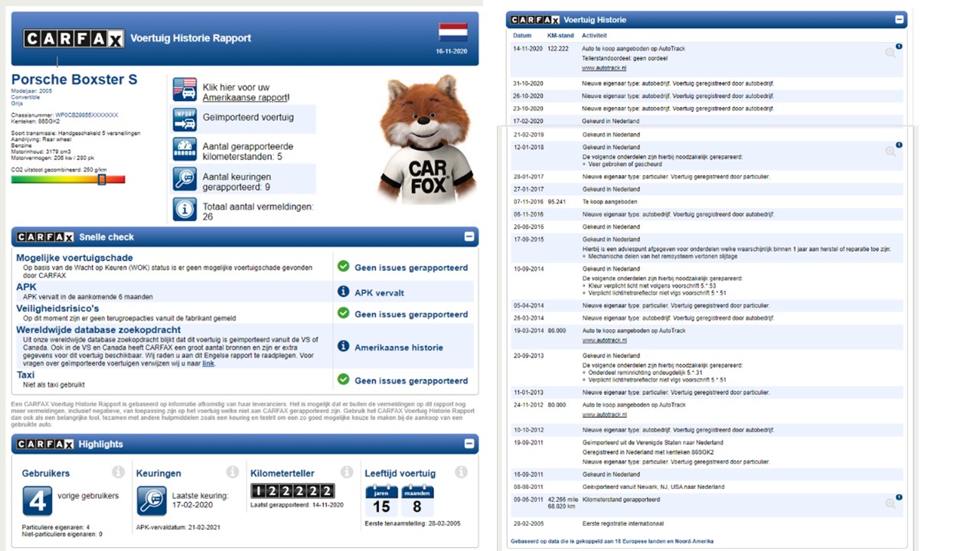Click the info icon beside Gebruikers
The width and height of the screenshot is (980, 551).
tap(118, 472)
